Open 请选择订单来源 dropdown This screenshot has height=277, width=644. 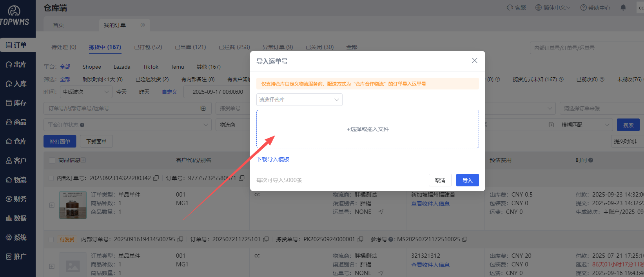[602, 108]
